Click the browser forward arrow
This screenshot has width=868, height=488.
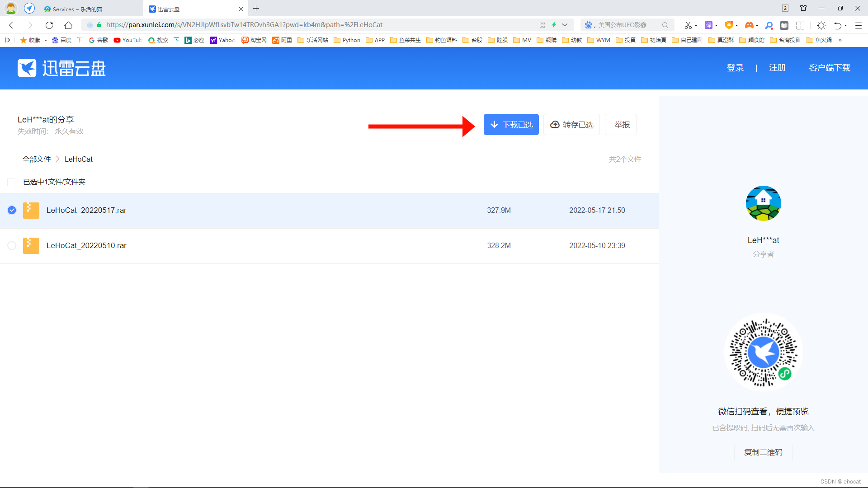30,25
